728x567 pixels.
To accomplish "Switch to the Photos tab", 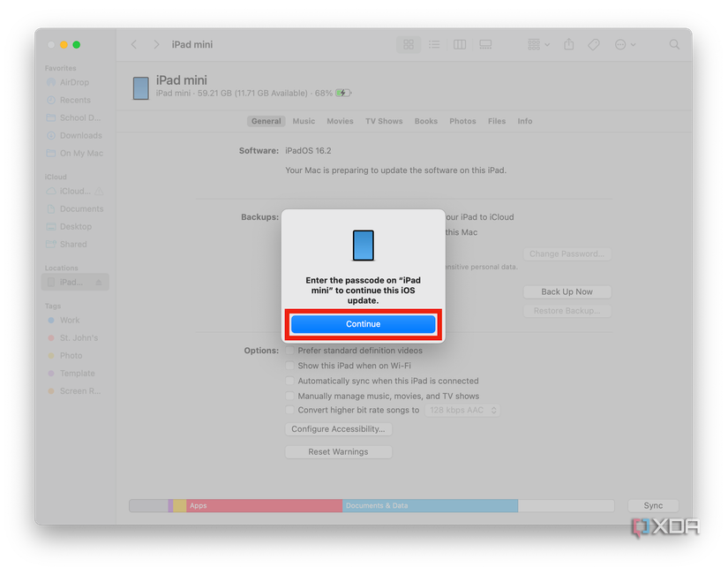I will [462, 121].
